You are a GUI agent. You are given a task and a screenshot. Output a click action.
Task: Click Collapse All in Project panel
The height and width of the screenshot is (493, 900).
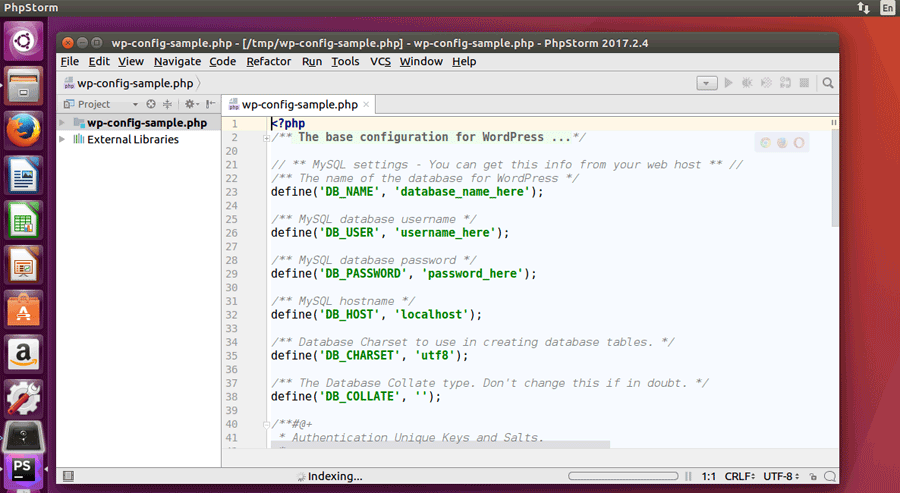pyautogui.click(x=167, y=104)
